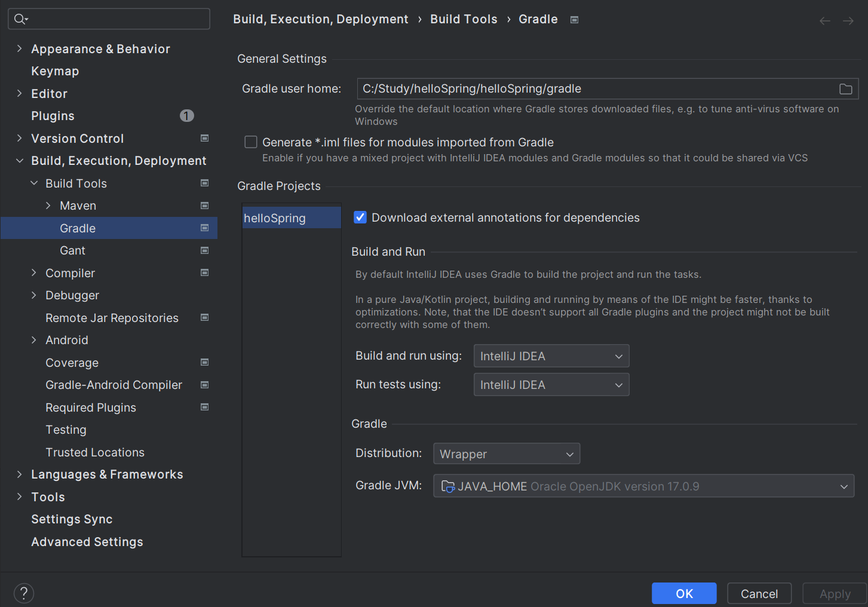Select Keymap in the settings tree
868x607 pixels.
tap(55, 71)
